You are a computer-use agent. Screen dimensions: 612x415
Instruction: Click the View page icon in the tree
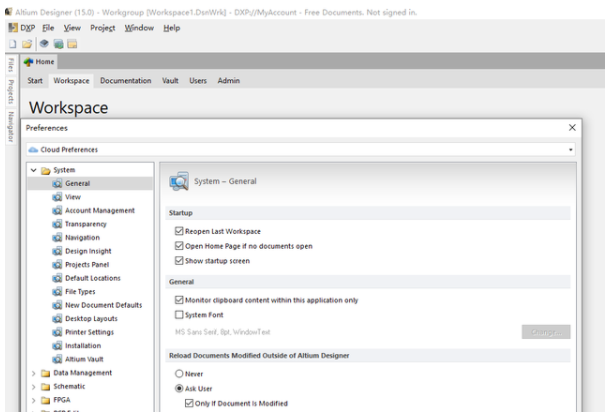pos(57,197)
